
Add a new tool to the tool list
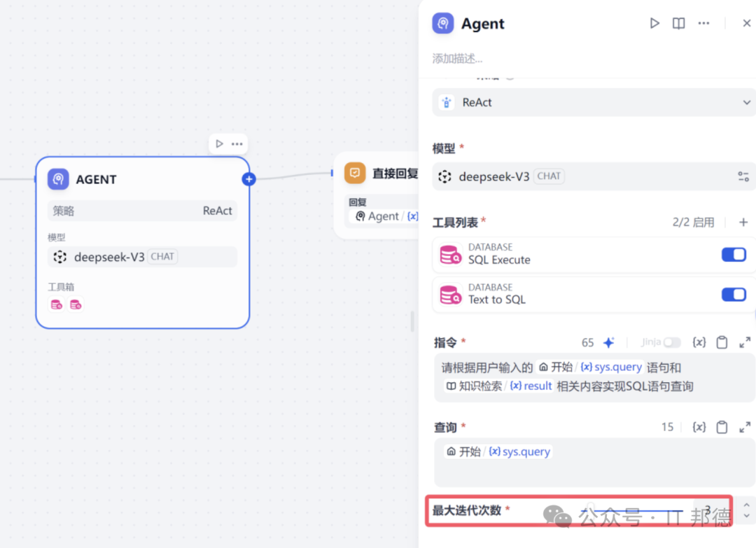[743, 222]
